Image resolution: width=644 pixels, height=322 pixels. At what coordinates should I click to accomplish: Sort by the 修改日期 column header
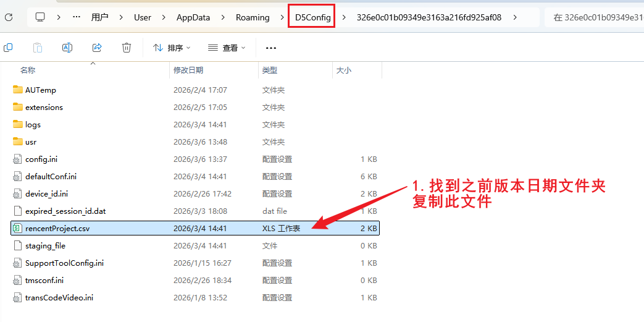(188, 70)
